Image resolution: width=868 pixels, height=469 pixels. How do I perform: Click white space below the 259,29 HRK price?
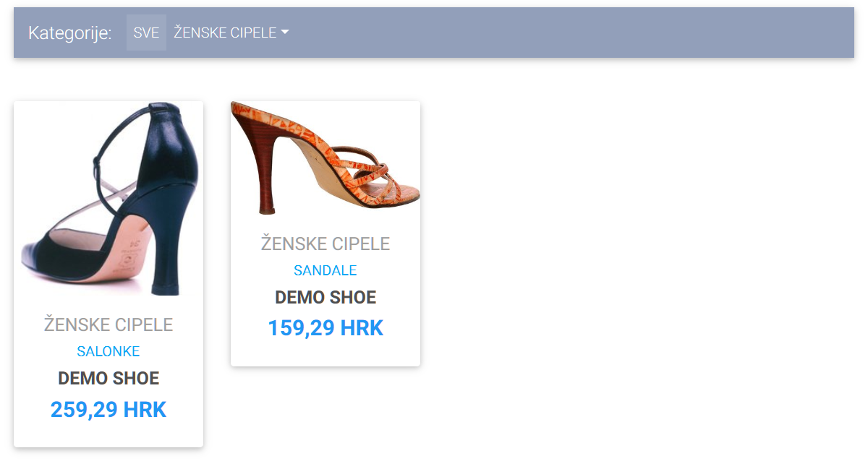109,435
